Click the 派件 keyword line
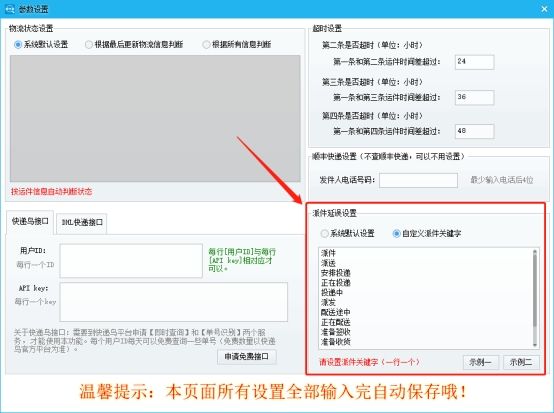 (328, 253)
